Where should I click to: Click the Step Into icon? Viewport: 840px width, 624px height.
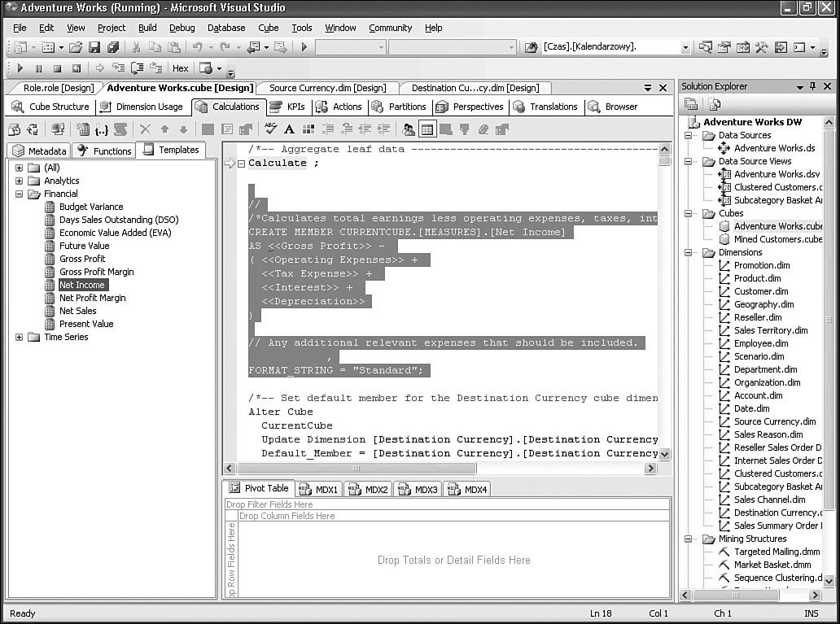118,68
